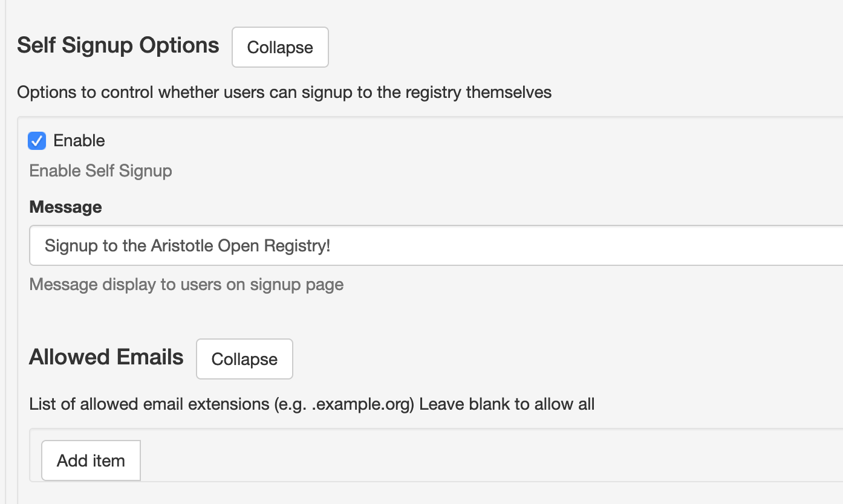The image size is (843, 504).
Task: Click the "Message display to users" hint
Action: [186, 284]
